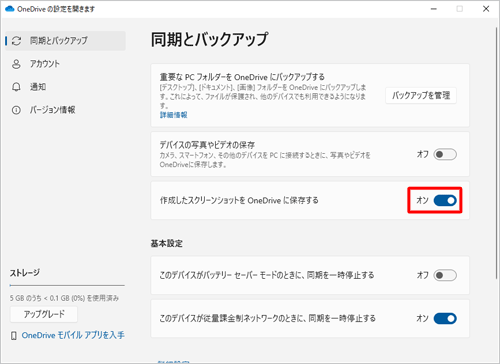The width and height of the screenshot is (500, 364).
Task: Open the アカウント settings page
Action: (66, 64)
